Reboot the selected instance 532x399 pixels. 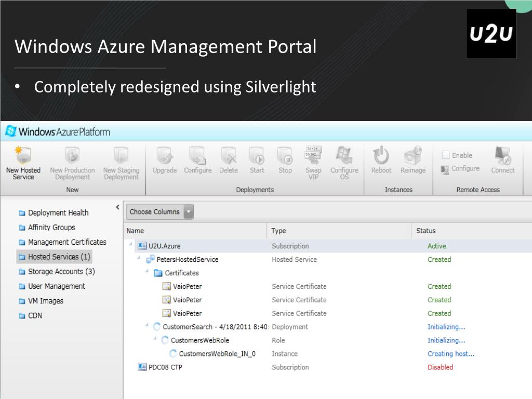(381, 160)
